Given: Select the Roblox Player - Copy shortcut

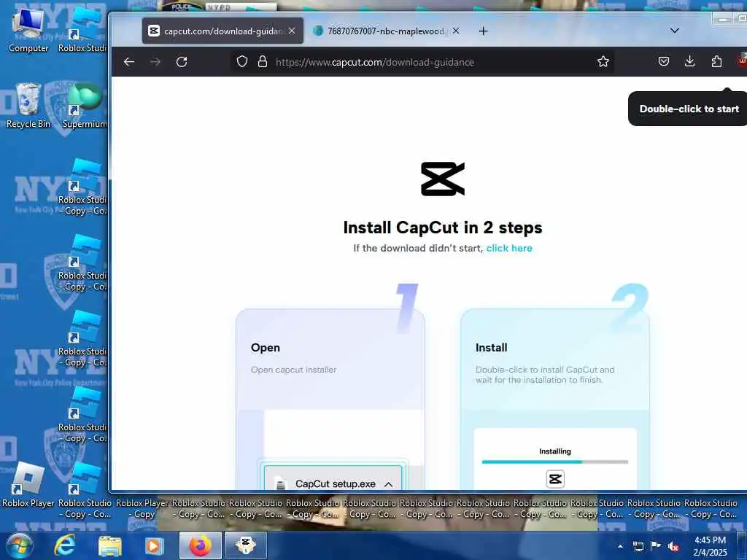Looking at the screenshot, I should [x=142, y=507].
